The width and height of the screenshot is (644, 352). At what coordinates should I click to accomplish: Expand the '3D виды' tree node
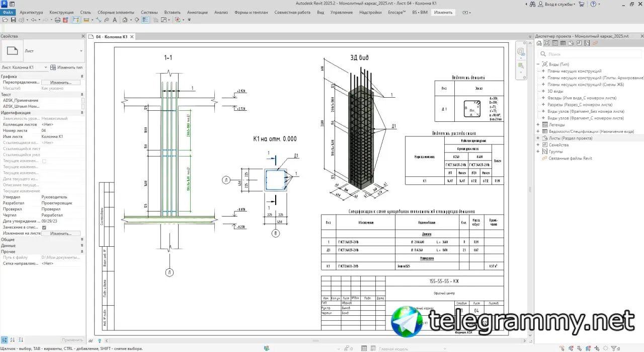tap(543, 91)
